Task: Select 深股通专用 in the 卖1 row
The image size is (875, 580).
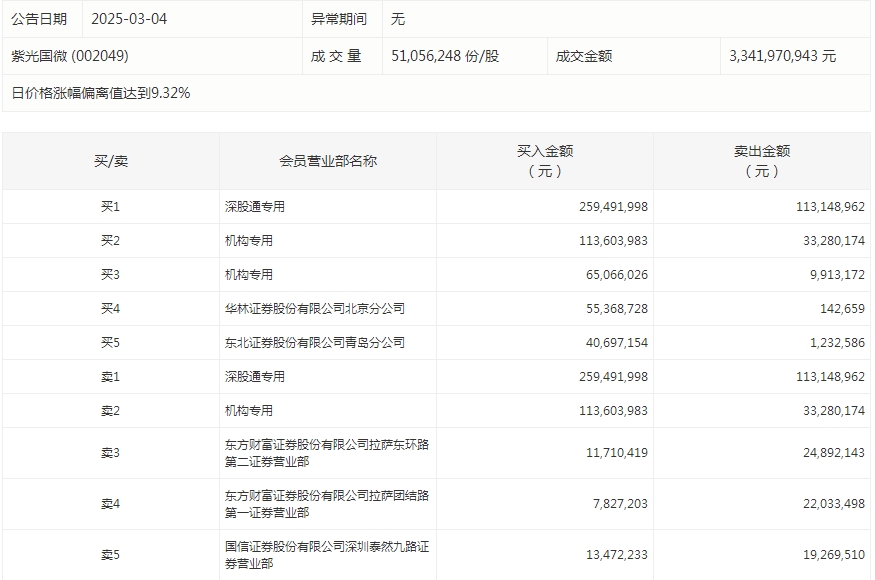Action: (254, 377)
